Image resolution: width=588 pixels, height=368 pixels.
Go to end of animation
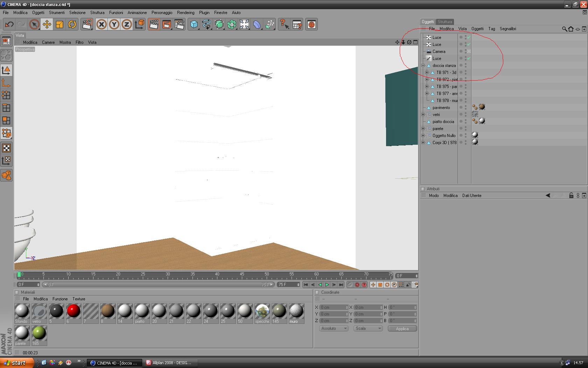pos(341,285)
